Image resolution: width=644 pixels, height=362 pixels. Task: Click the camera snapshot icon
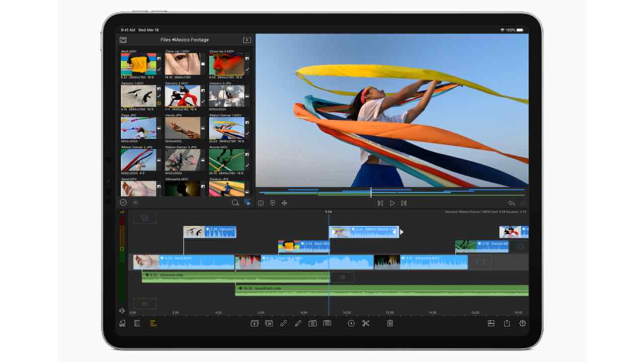pyautogui.click(x=312, y=323)
